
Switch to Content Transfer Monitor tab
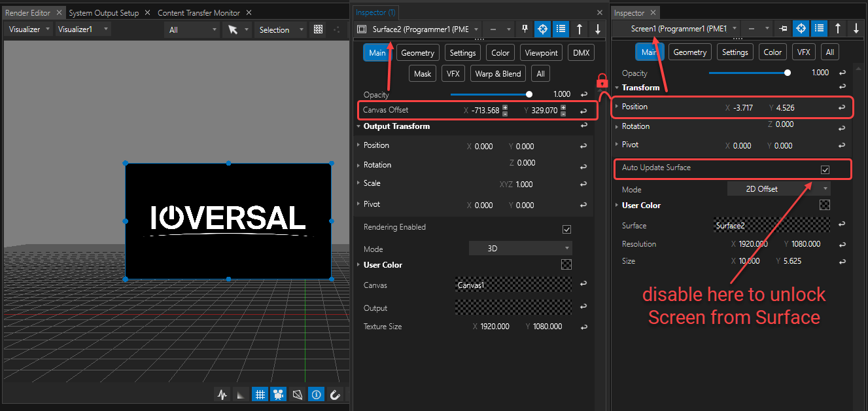199,12
